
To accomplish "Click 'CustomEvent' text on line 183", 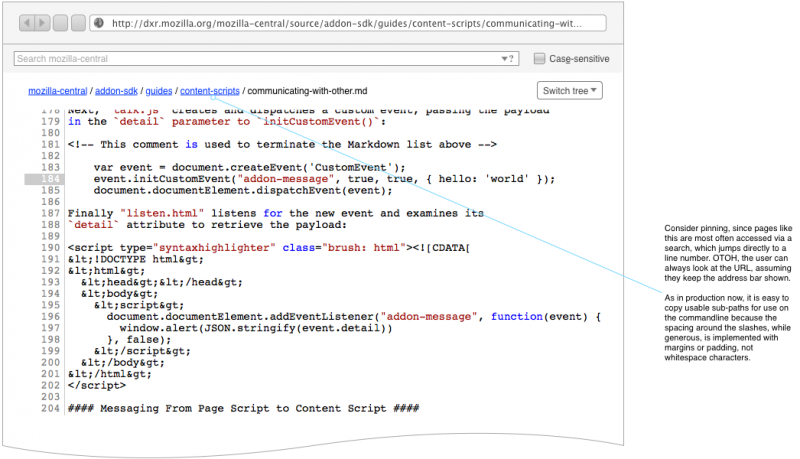I will click(x=351, y=167).
